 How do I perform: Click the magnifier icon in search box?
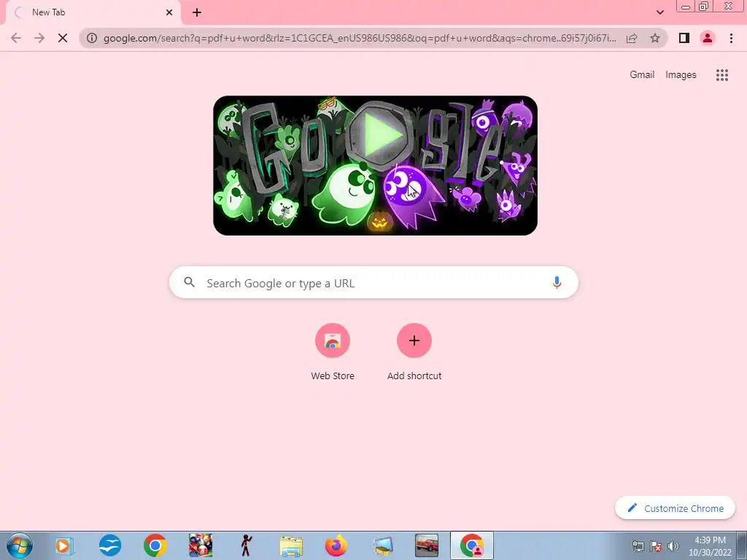tap(189, 282)
